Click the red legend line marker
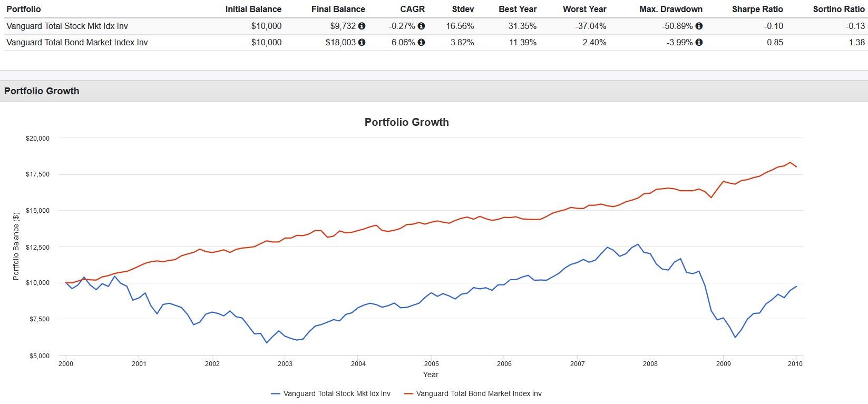The height and width of the screenshot is (404, 868). (x=408, y=393)
